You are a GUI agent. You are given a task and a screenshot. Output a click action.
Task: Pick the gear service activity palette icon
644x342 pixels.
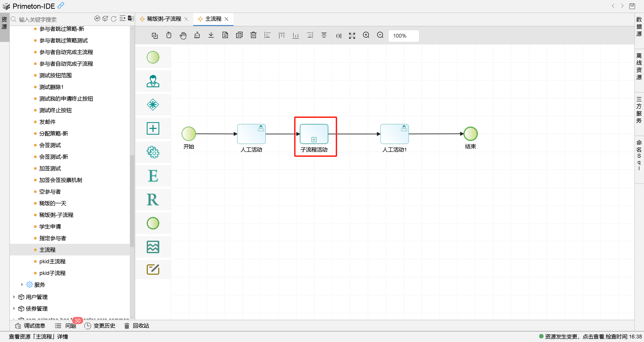tap(153, 152)
